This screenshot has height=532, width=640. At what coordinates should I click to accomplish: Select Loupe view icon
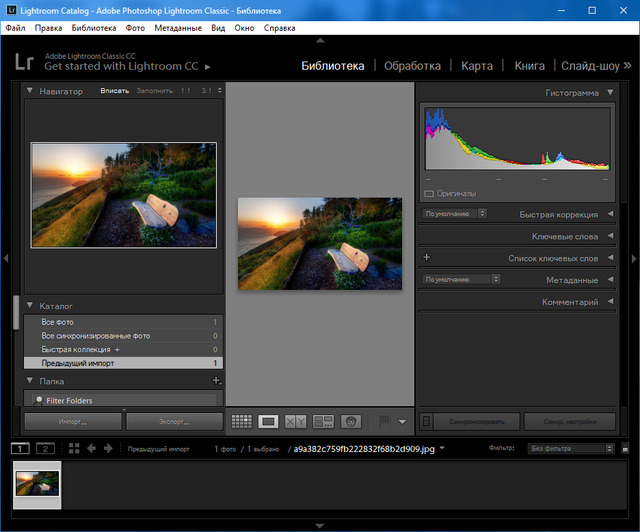pyautogui.click(x=268, y=422)
